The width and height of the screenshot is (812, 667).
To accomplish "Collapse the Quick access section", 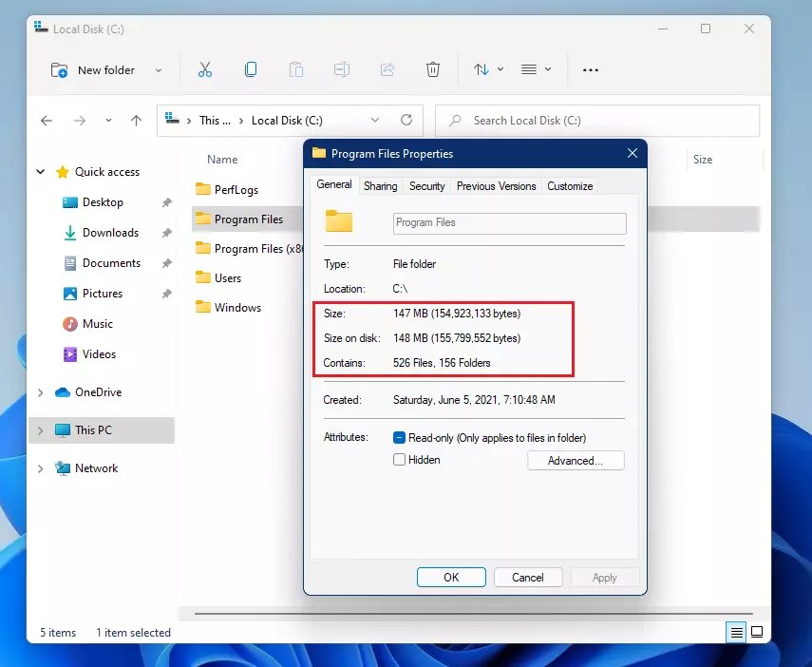I will pos(40,171).
